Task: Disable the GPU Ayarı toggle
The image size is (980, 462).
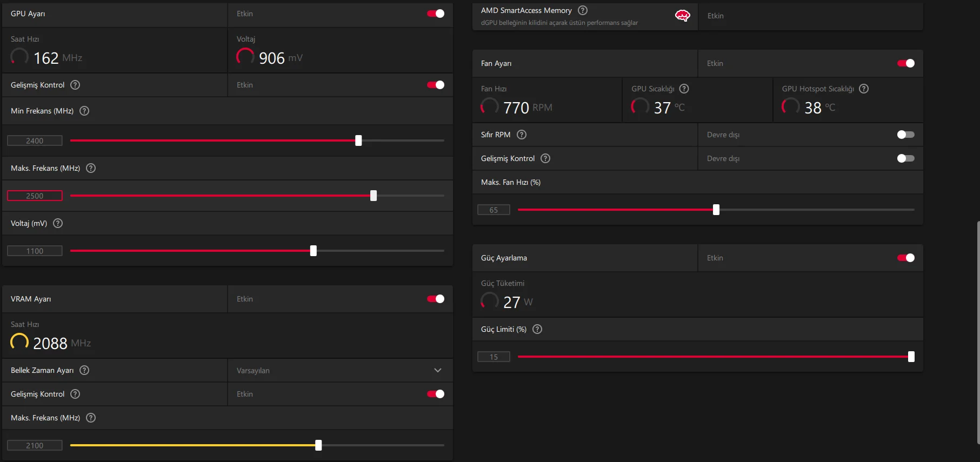Action: click(x=436, y=14)
